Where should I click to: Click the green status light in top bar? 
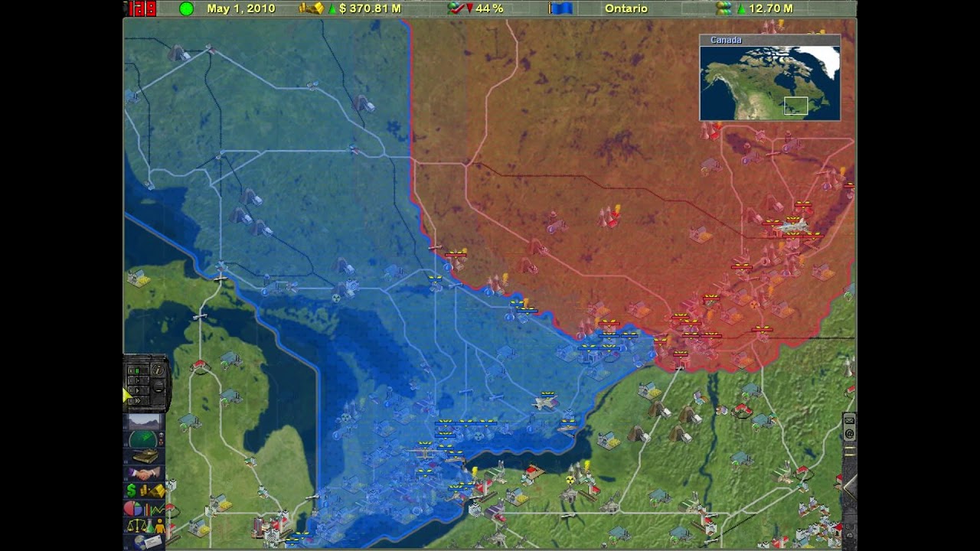pos(186,8)
